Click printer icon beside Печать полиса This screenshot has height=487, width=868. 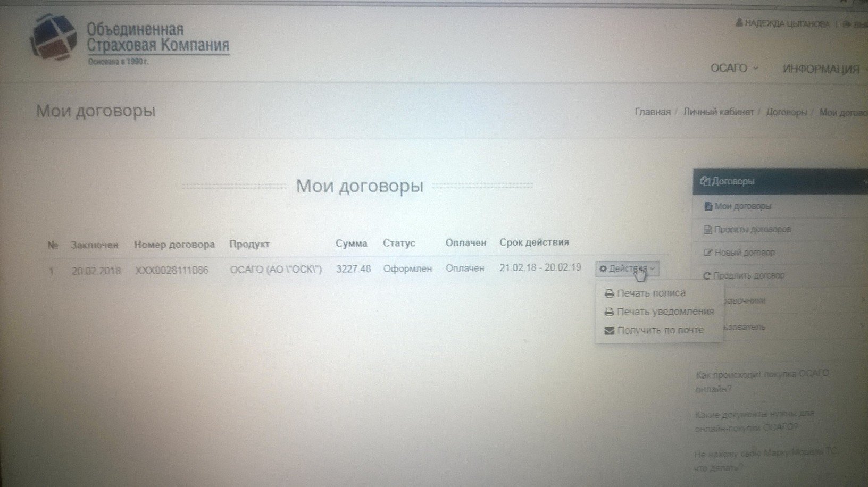610,293
